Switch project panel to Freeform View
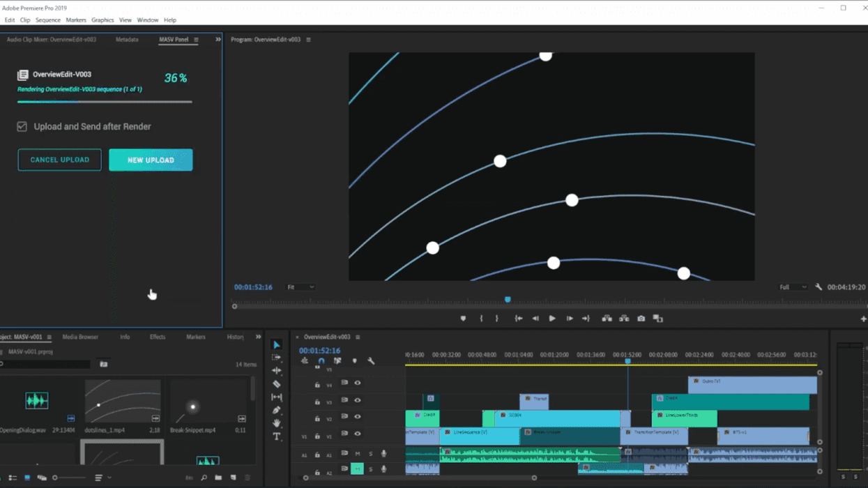Viewport: 868px width, 488px height. pos(42,478)
